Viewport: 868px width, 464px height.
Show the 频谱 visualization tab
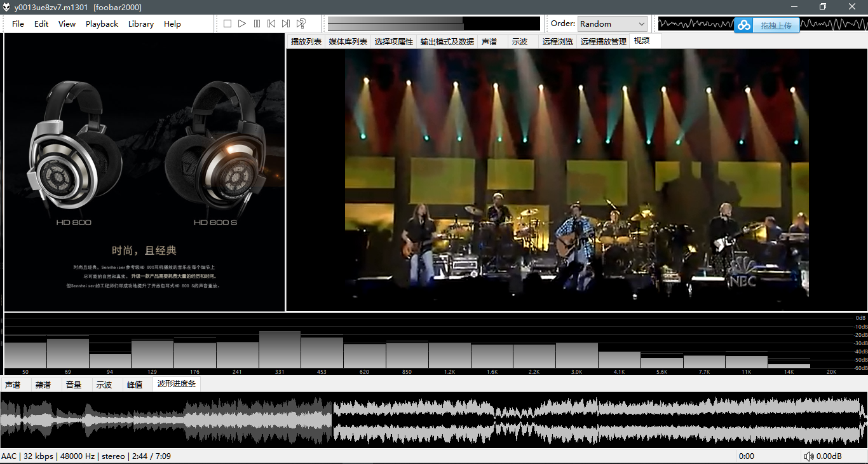point(43,385)
